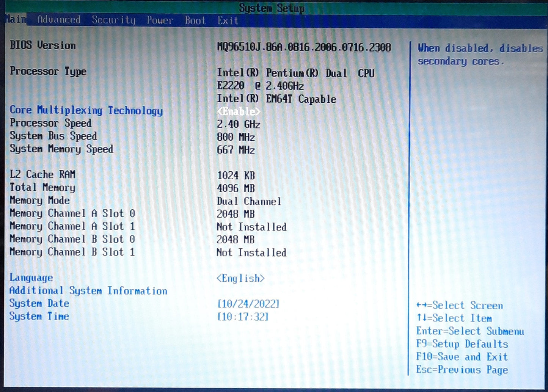
Task: Go to the Power tab
Action: (160, 20)
